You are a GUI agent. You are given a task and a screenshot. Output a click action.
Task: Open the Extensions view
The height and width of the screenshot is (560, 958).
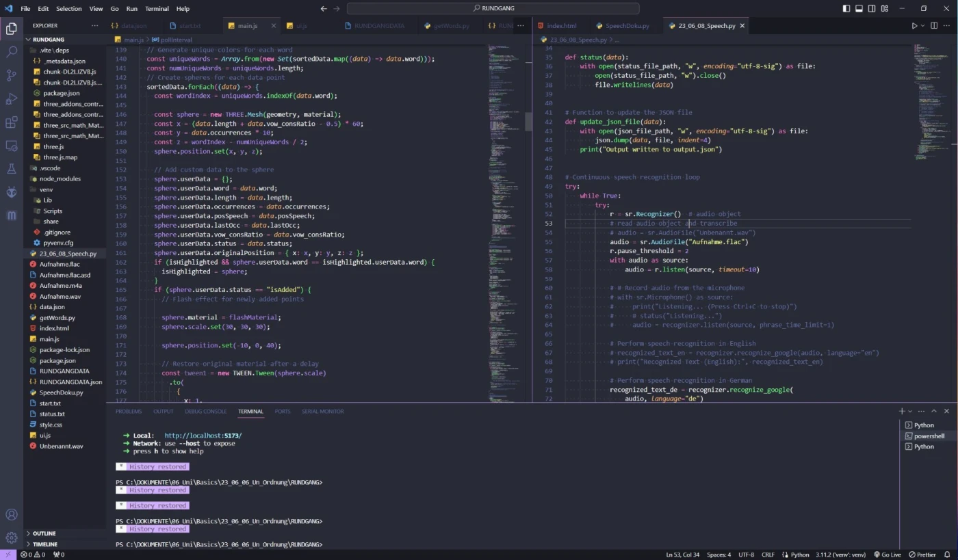(12, 123)
